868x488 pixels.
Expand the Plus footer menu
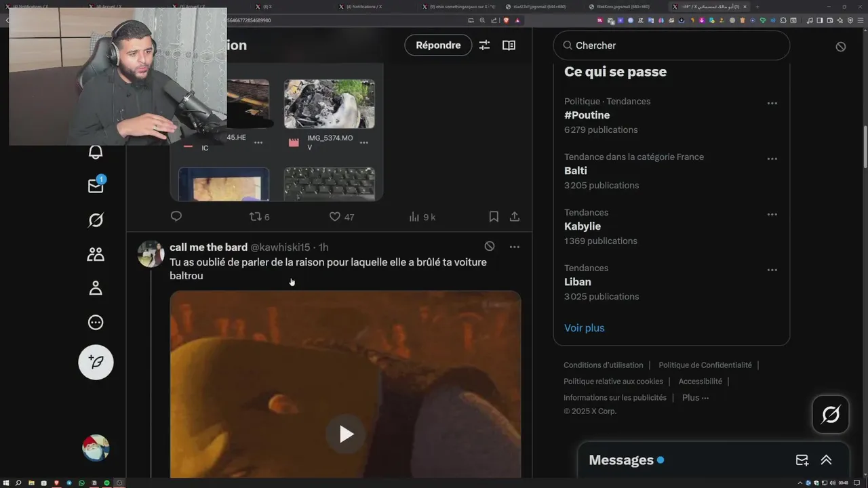696,398
